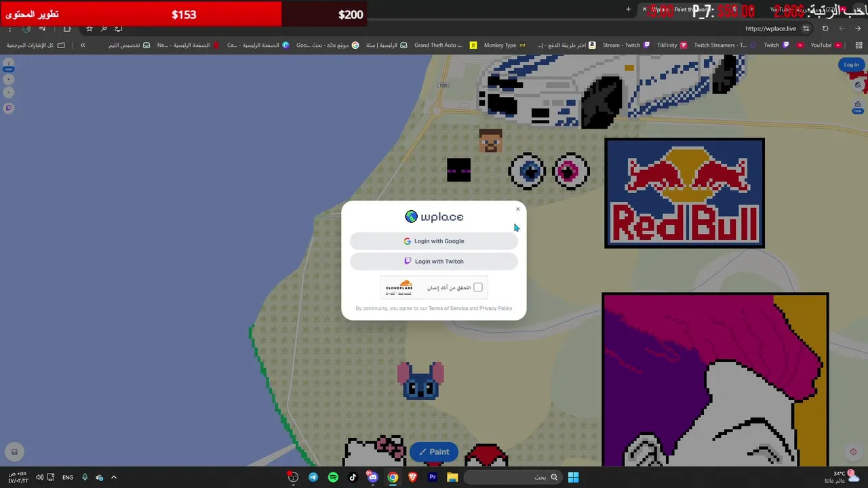The height and width of the screenshot is (488, 868).
Task: Click the Stitch pixel art
Action: [420, 380]
